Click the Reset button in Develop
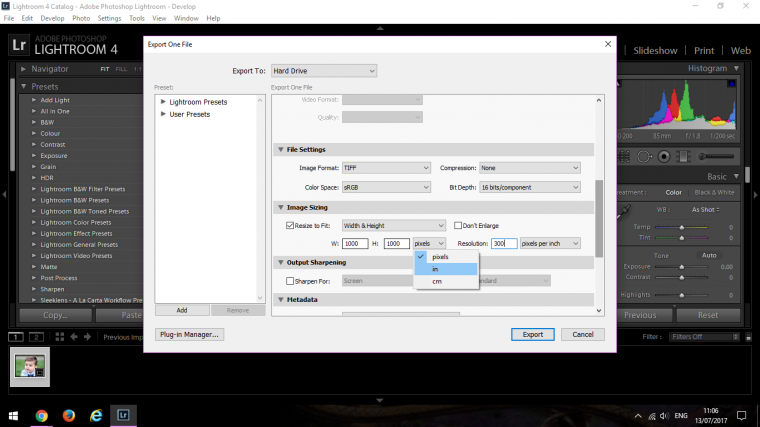This screenshot has width=760, height=427. tap(708, 315)
